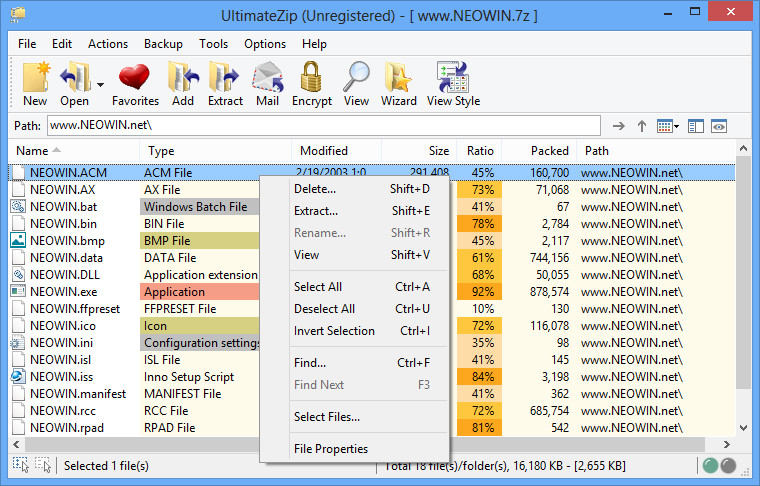The height and width of the screenshot is (486, 760).
Task: Open the Backup menu
Action: (163, 44)
